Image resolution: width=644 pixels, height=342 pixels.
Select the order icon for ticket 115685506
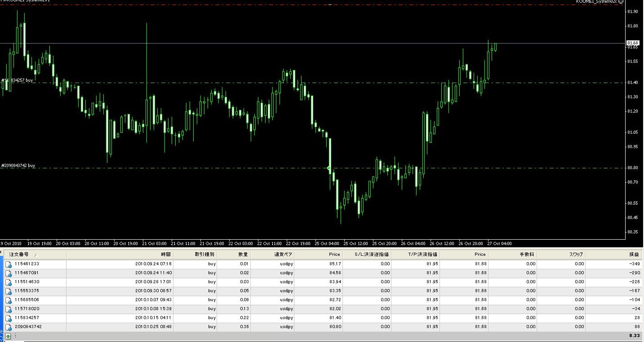[8, 300]
